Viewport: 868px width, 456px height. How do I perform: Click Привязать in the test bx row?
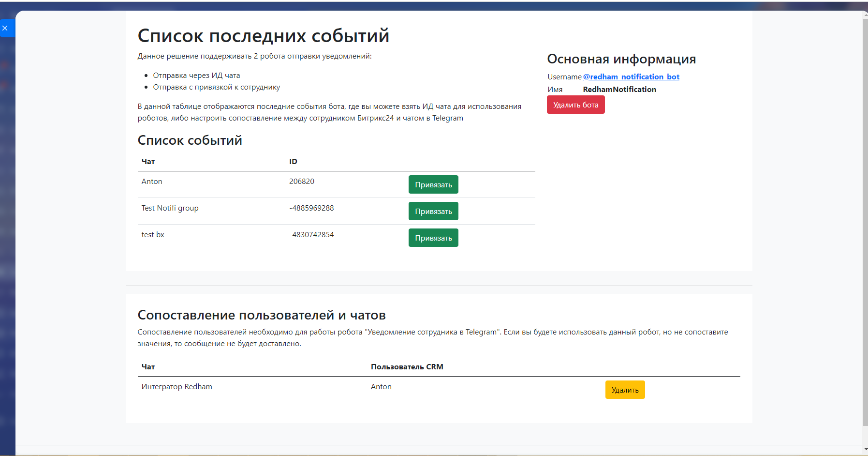point(433,238)
